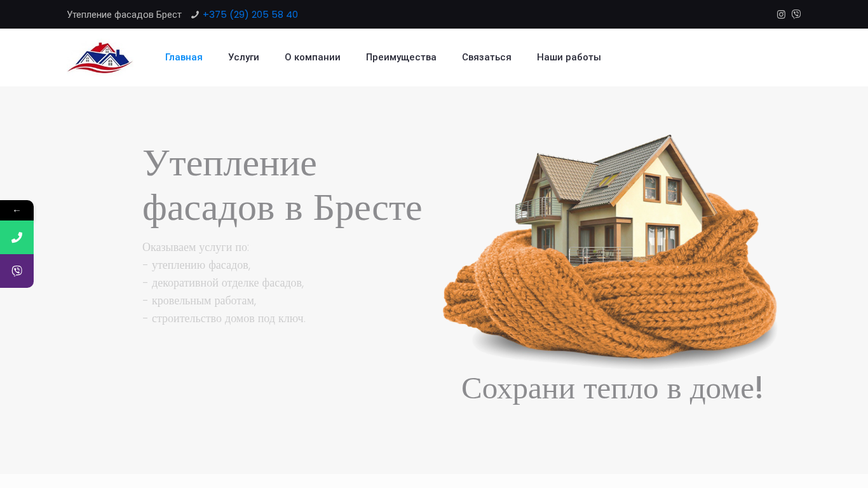Open Услуги menu item
868x488 pixels.
pyautogui.click(x=243, y=57)
